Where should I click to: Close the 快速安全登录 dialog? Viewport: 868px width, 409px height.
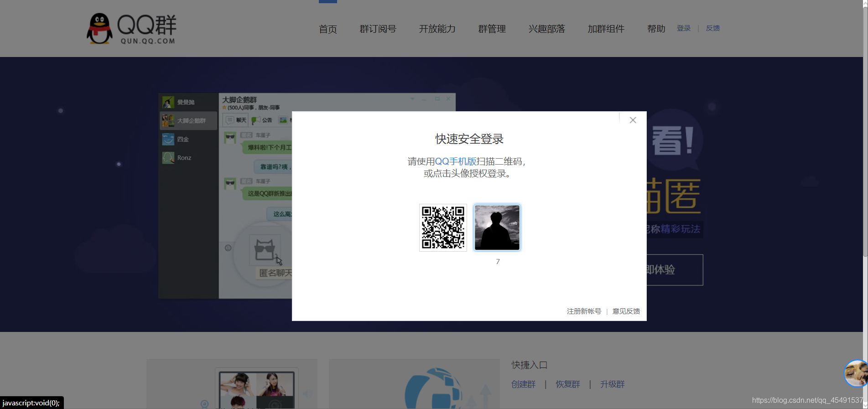coord(633,120)
